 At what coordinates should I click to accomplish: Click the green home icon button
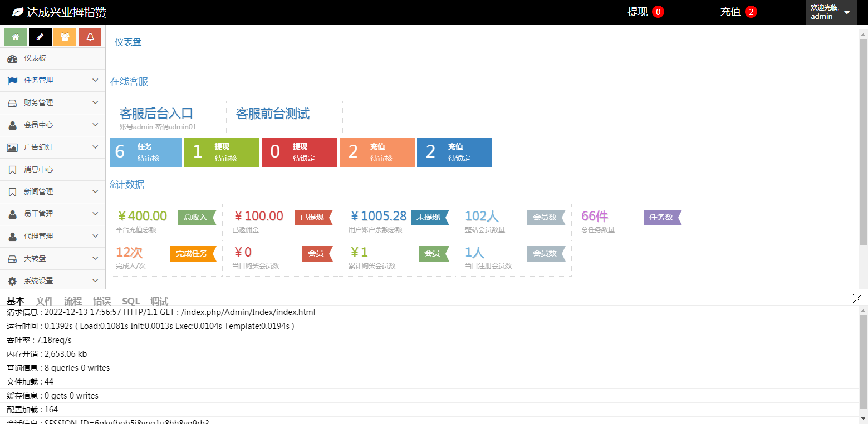click(16, 37)
